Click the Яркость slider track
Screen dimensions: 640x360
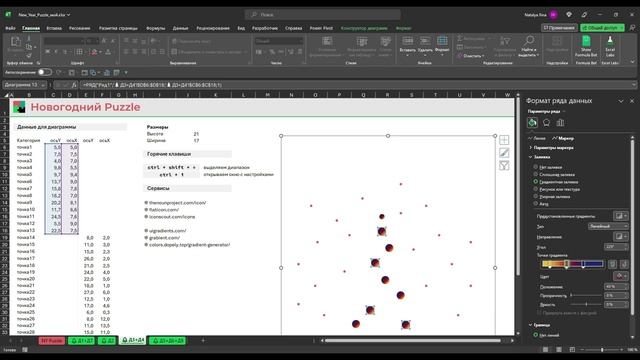click(586, 304)
